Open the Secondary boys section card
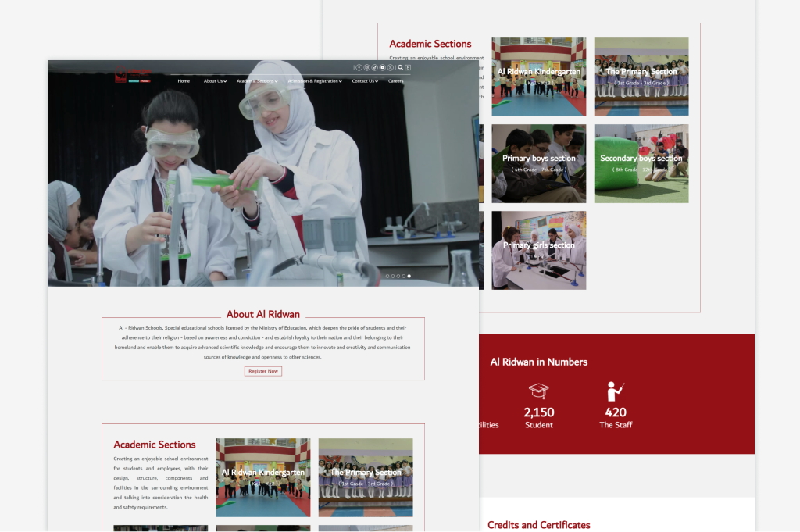 click(x=641, y=163)
